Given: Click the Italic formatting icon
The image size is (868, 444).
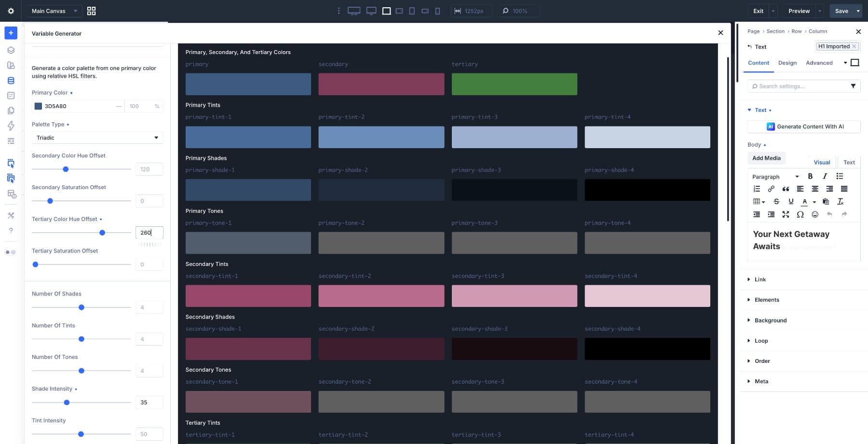Looking at the screenshot, I should [825, 176].
